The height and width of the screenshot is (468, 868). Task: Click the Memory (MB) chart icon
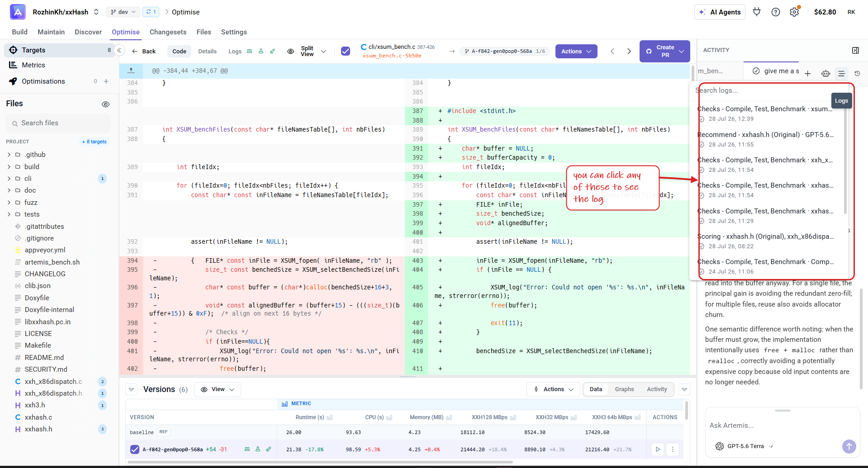pyautogui.click(x=449, y=417)
